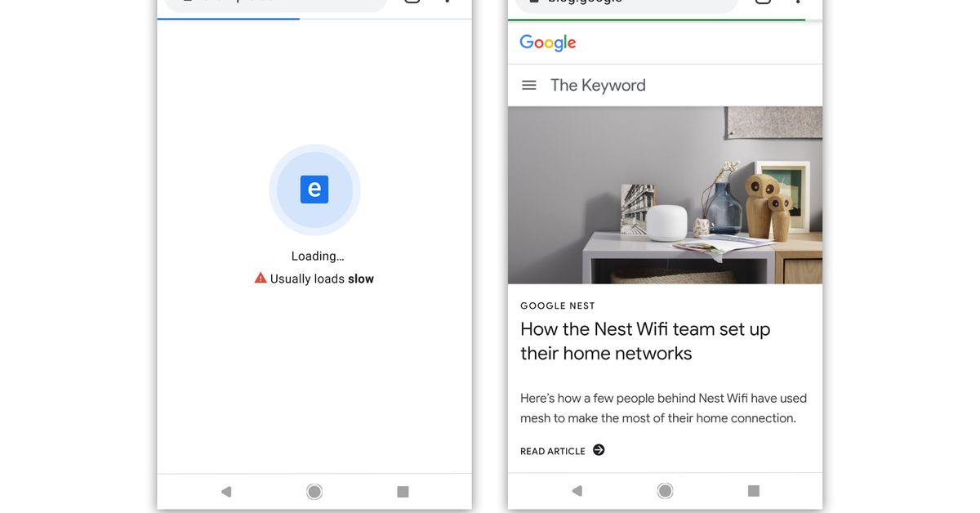Screen dimensions: 980x513
Task: Tap the Home button on the right phone
Action: (x=665, y=490)
